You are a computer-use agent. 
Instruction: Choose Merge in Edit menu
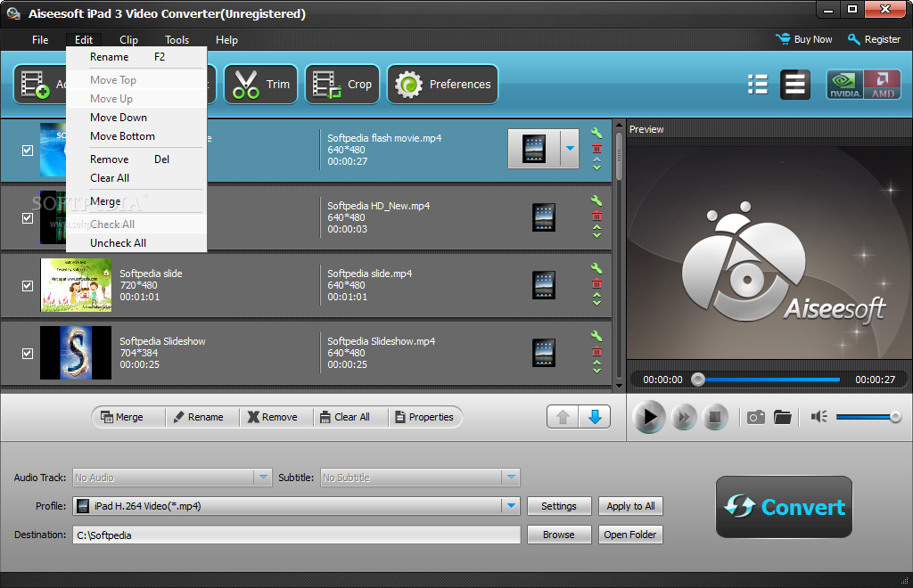pyautogui.click(x=136, y=201)
